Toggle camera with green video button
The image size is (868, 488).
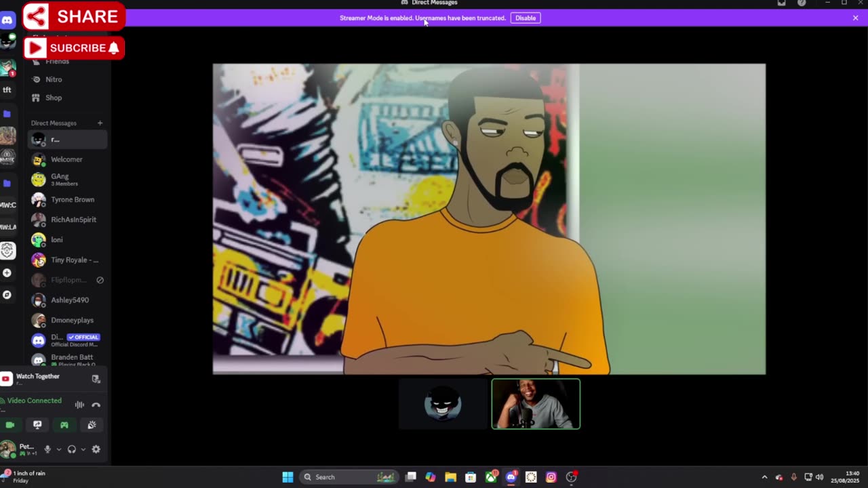pyautogui.click(x=10, y=425)
